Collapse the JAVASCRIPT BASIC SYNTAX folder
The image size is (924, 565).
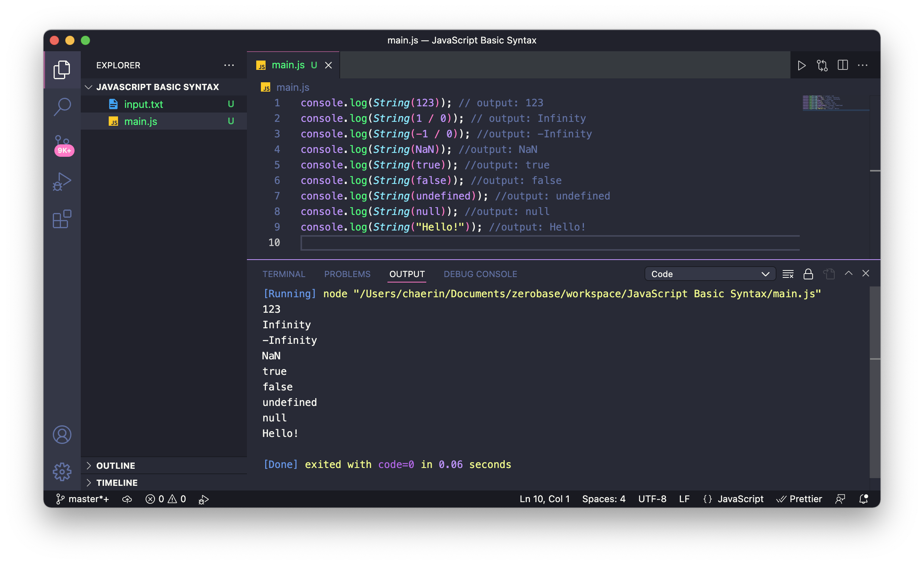coord(89,87)
